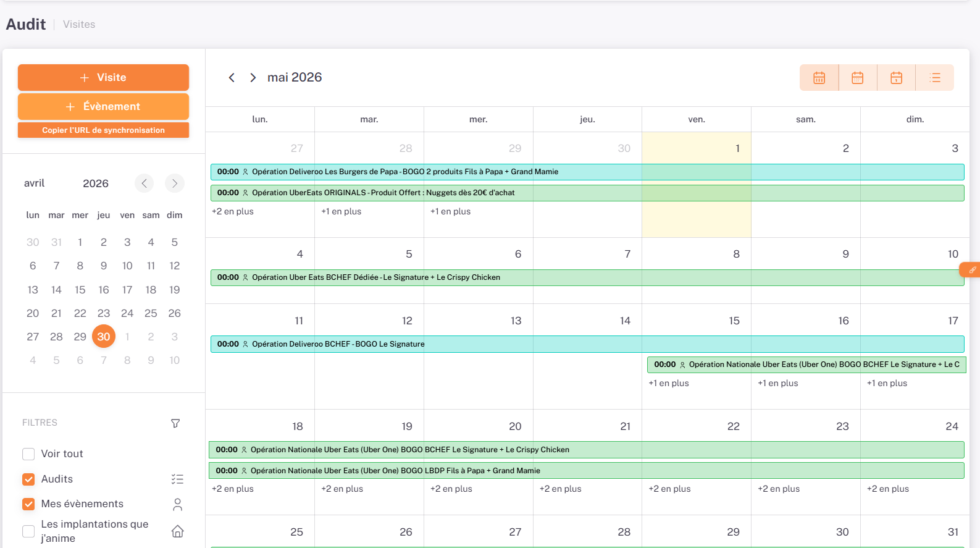The height and width of the screenshot is (548, 980).
Task: Go to previous month in main calendar
Action: point(232,78)
